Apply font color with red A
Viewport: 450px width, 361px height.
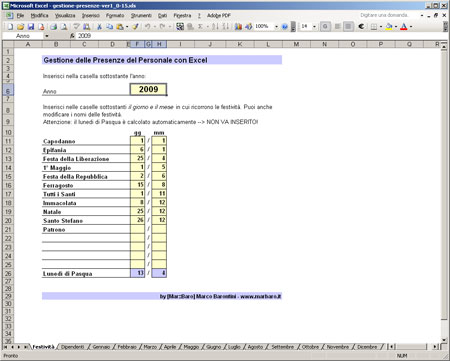[x=404, y=27]
